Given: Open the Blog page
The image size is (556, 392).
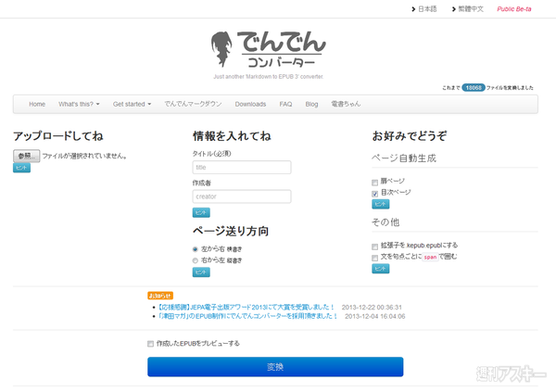Looking at the screenshot, I should click(x=311, y=104).
